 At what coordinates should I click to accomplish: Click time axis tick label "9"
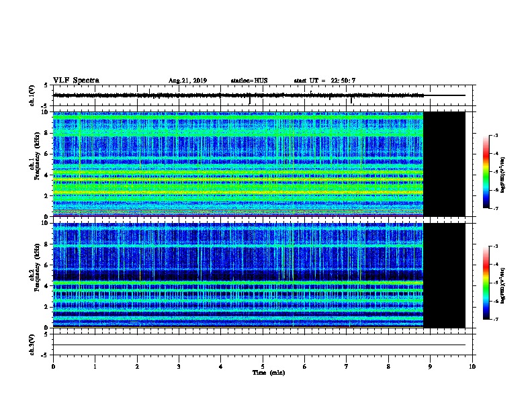[x=430, y=367]
